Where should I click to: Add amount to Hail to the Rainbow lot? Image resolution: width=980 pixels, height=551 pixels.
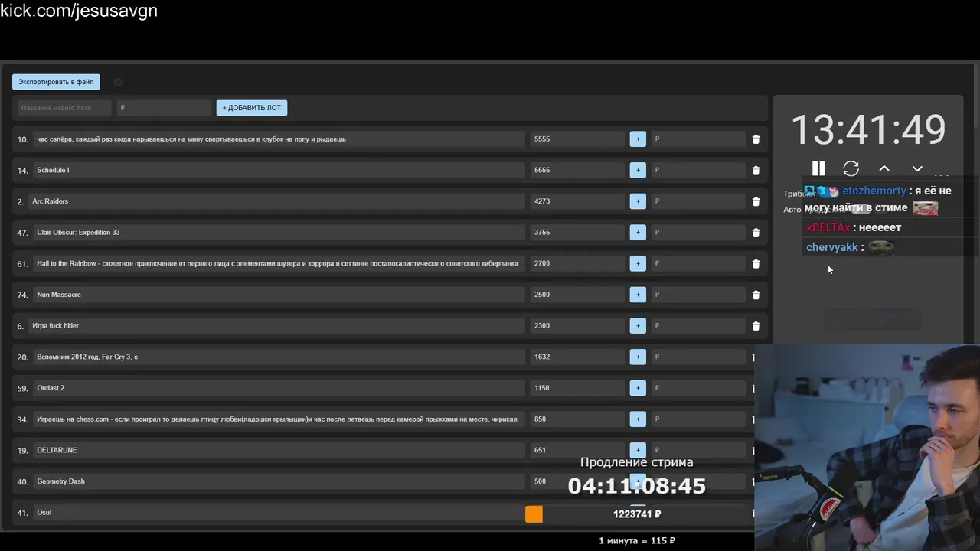coord(638,263)
